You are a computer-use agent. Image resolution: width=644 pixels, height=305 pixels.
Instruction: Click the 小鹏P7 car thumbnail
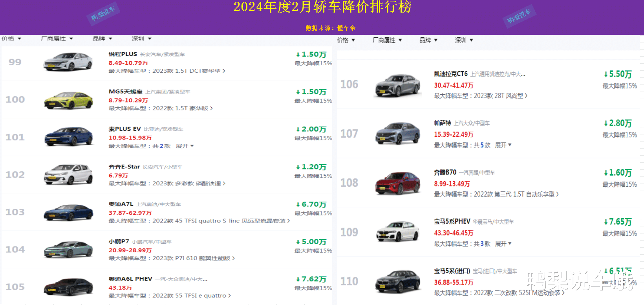coord(68,250)
